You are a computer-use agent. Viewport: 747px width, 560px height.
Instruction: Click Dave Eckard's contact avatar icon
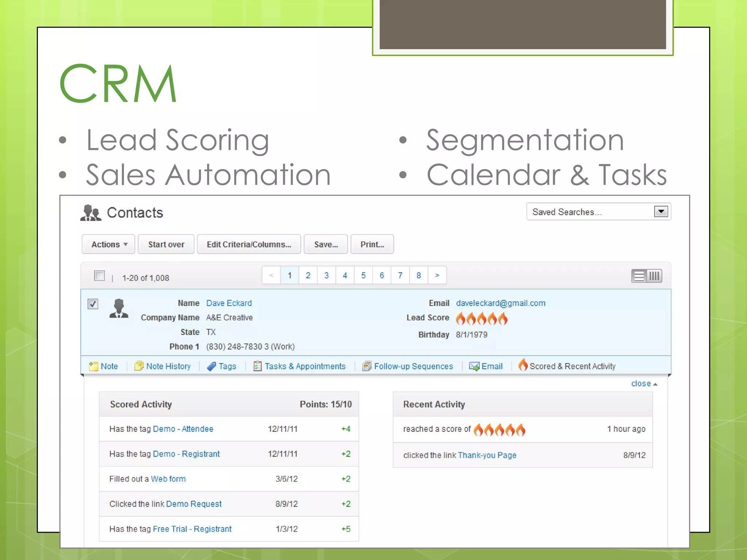119,308
